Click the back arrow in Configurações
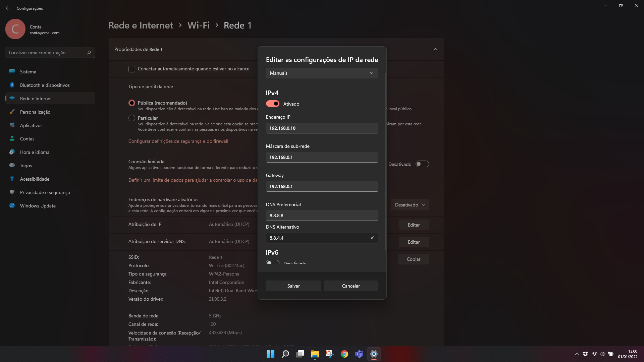 pos(8,8)
